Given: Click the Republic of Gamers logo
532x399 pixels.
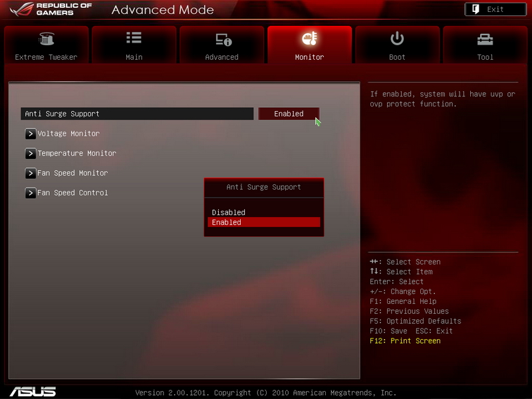Looking at the screenshot, I should pyautogui.click(x=51, y=9).
